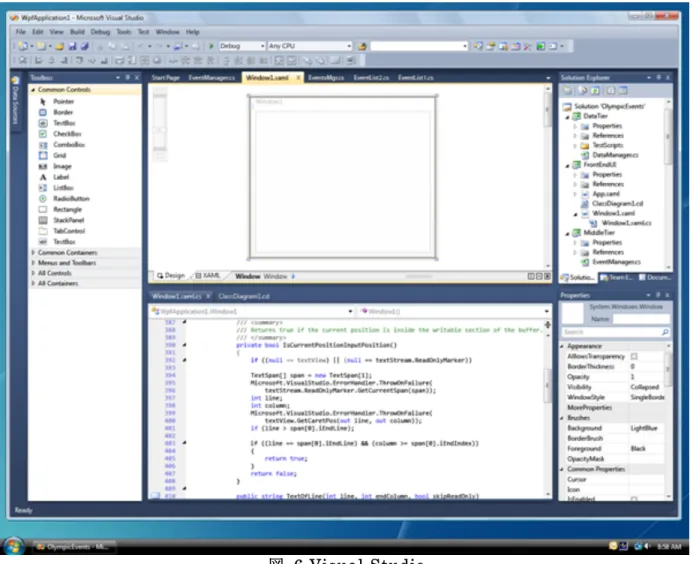Viewport: 693px width, 564px height.
Task: Pin the Toolbox panel with the pushpin
Action: (127, 78)
